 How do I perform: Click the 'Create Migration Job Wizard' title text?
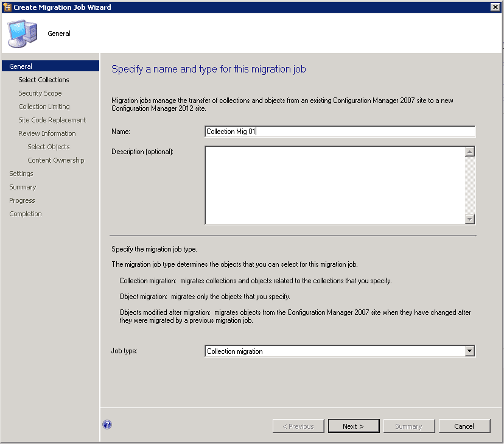click(62, 7)
